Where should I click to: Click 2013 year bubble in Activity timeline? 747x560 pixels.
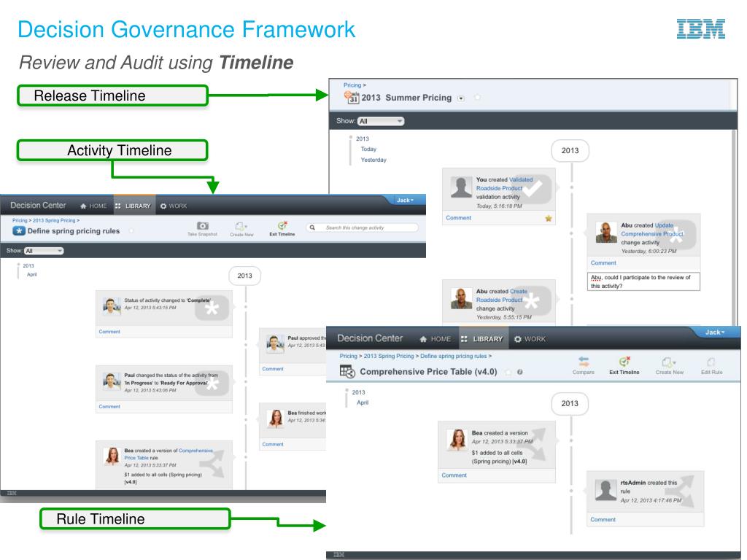[x=245, y=276]
